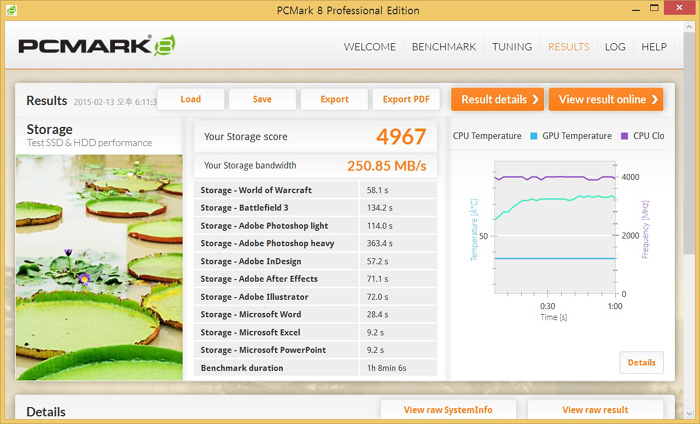This screenshot has height=424, width=700.
Task: Click the scrollbar down arrow
Action: click(689, 413)
